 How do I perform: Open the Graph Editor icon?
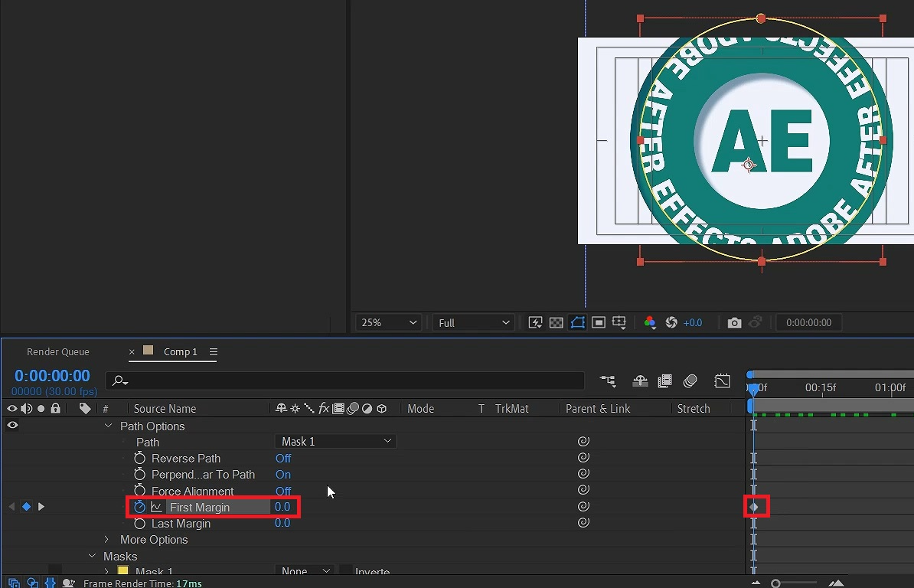[722, 381]
